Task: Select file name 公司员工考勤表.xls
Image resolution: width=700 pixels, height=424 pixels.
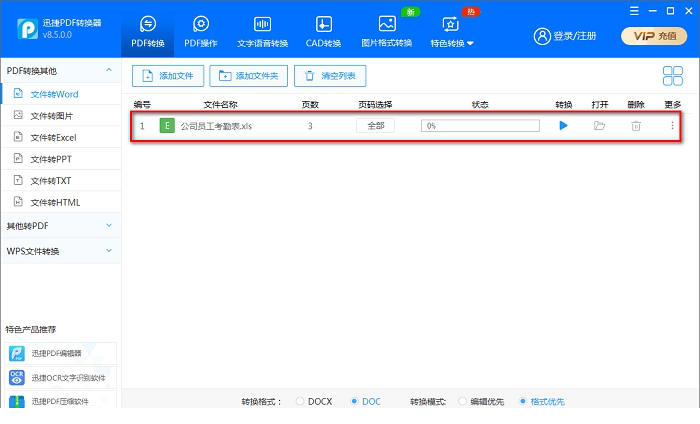Action: 216,126
